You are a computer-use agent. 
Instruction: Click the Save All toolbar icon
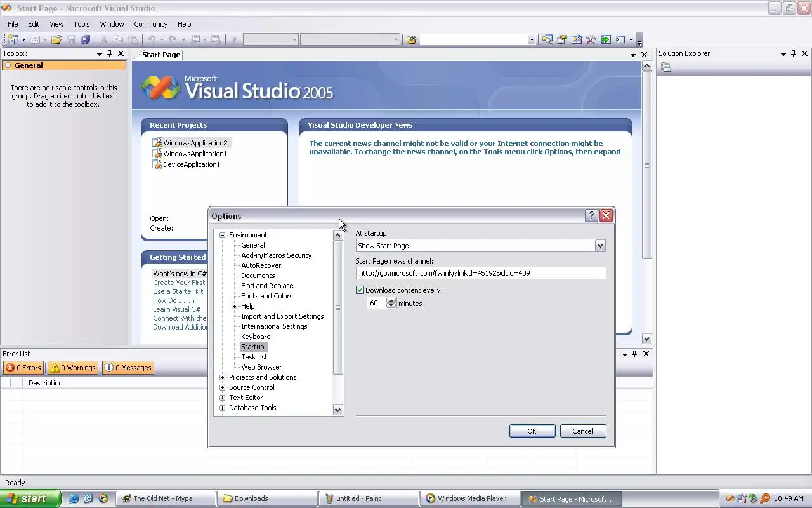pyautogui.click(x=86, y=39)
